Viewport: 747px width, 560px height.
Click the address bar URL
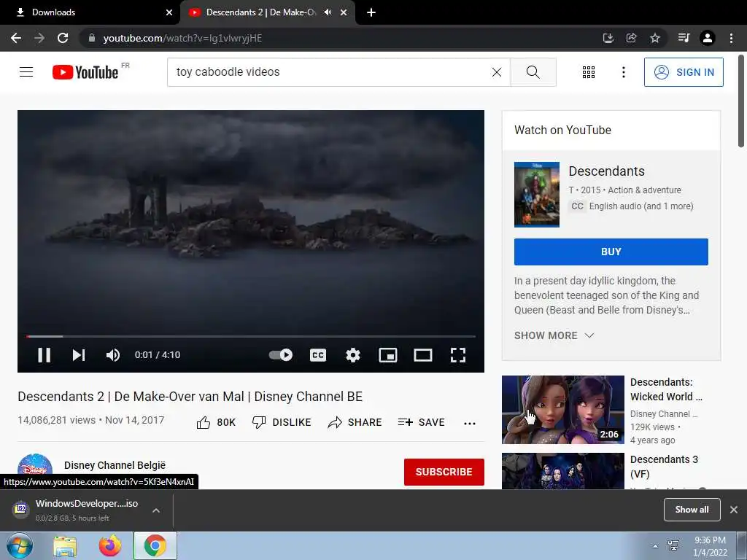point(182,38)
